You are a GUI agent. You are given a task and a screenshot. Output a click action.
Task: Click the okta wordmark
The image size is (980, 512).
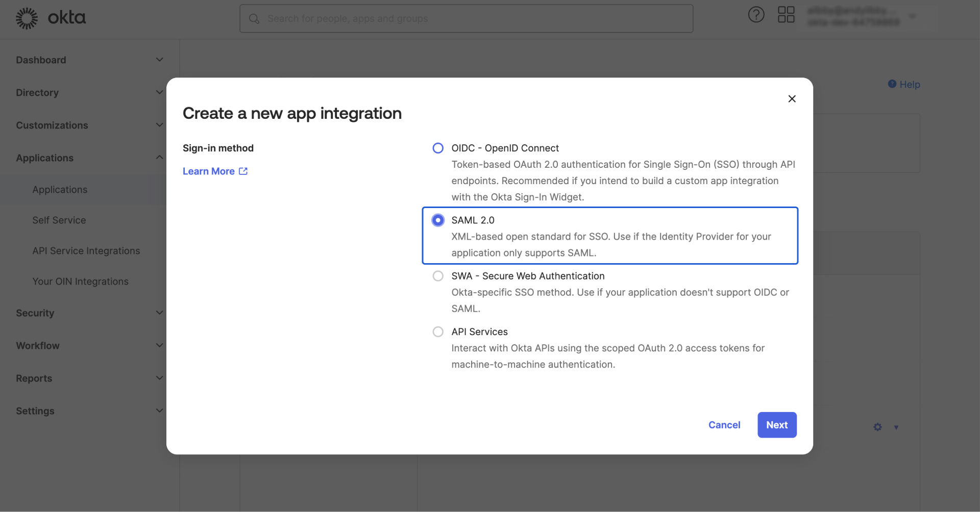click(x=67, y=18)
